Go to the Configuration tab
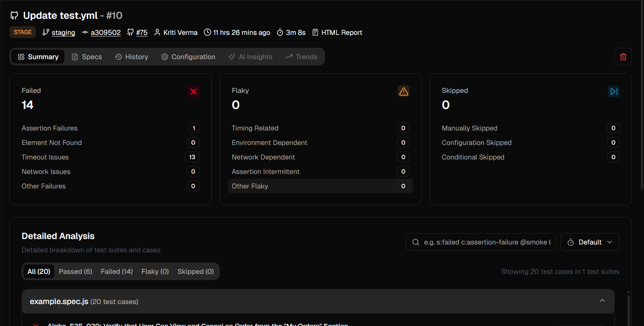Viewport: 644px width, 326px height. click(x=188, y=57)
